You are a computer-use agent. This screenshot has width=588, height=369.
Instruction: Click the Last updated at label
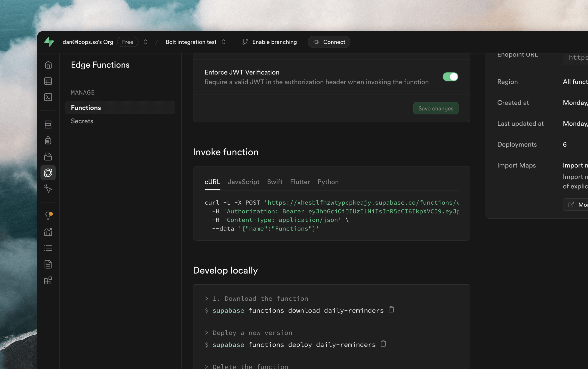[x=520, y=124]
